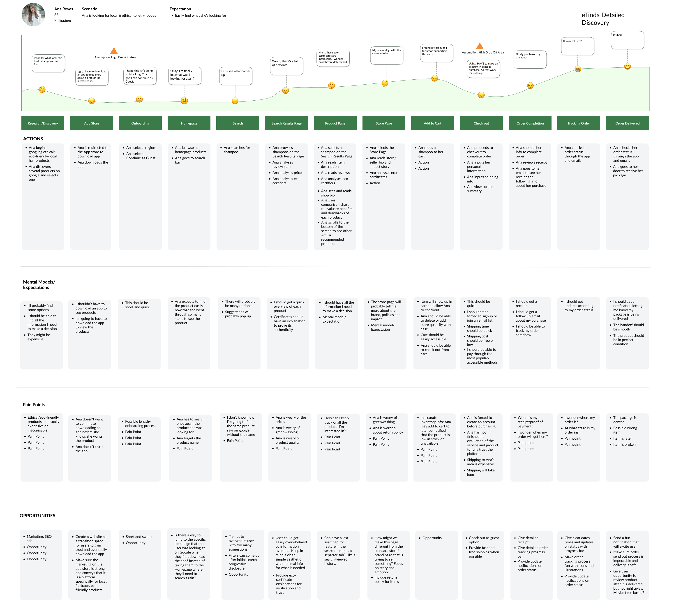Click the "It's almost here!" speech bubble

(577, 46)
